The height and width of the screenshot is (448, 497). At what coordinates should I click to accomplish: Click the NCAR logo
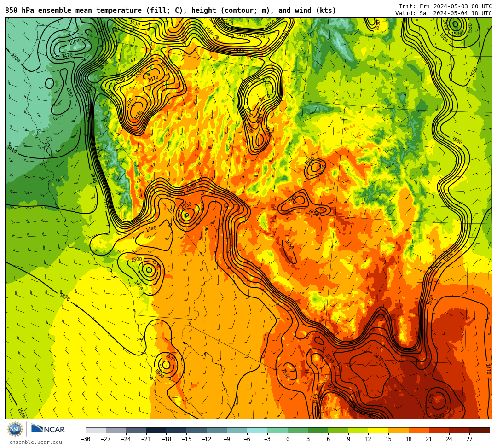tap(48, 429)
